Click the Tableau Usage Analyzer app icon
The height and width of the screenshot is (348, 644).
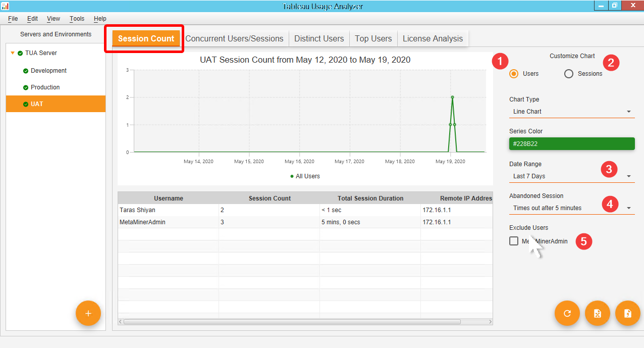pos(5,6)
